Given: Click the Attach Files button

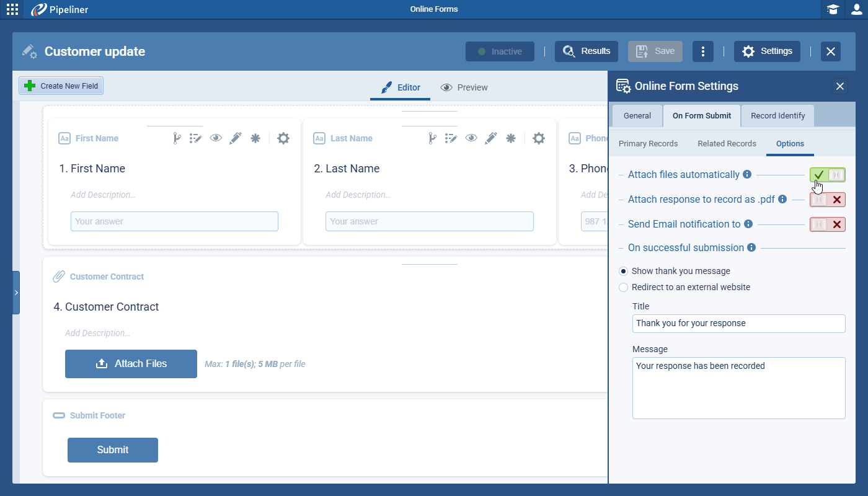Looking at the screenshot, I should point(131,364).
